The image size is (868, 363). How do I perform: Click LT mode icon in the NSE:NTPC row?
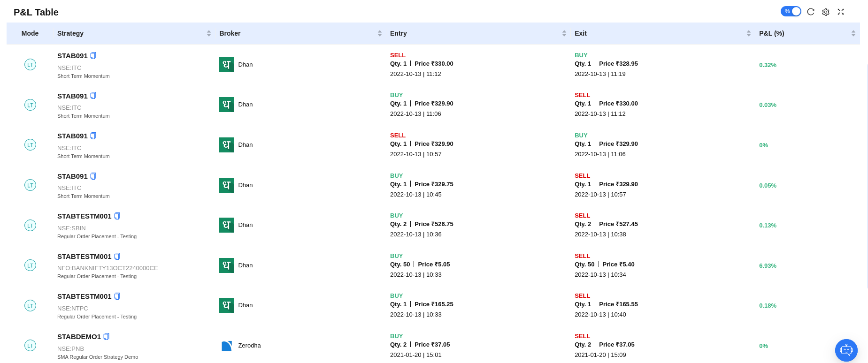pos(30,305)
